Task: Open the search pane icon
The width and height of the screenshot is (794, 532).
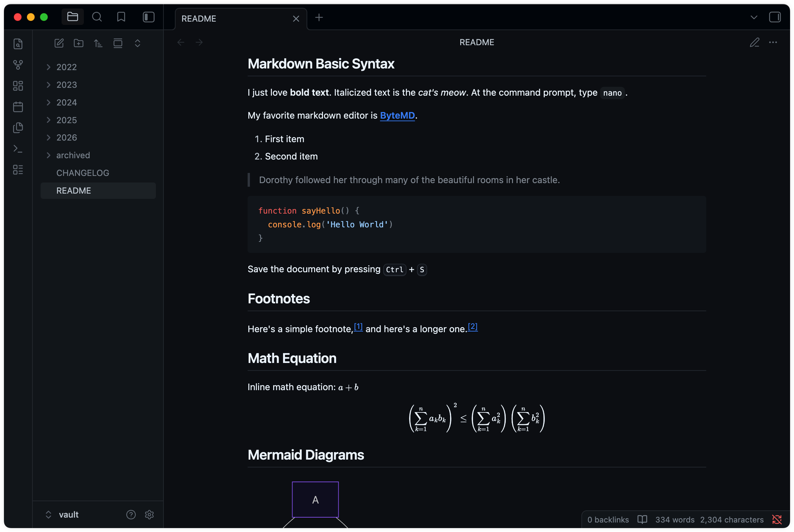Action: tap(97, 17)
